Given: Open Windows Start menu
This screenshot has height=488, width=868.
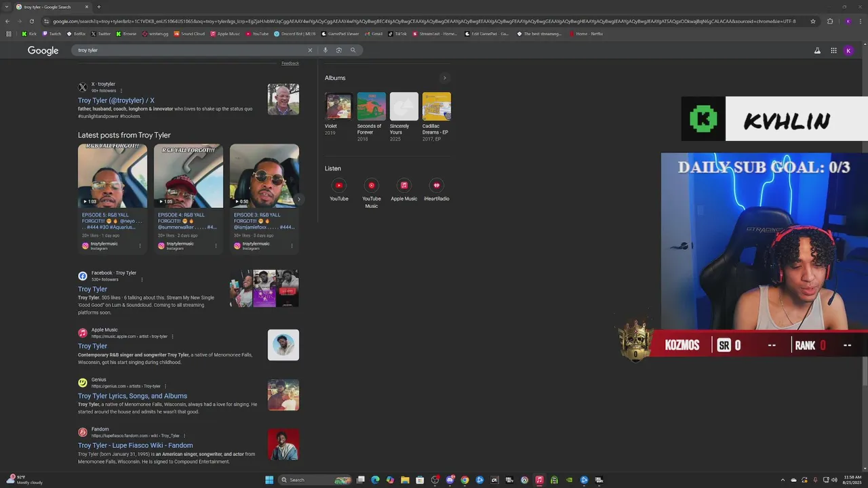Looking at the screenshot, I should click(x=269, y=480).
